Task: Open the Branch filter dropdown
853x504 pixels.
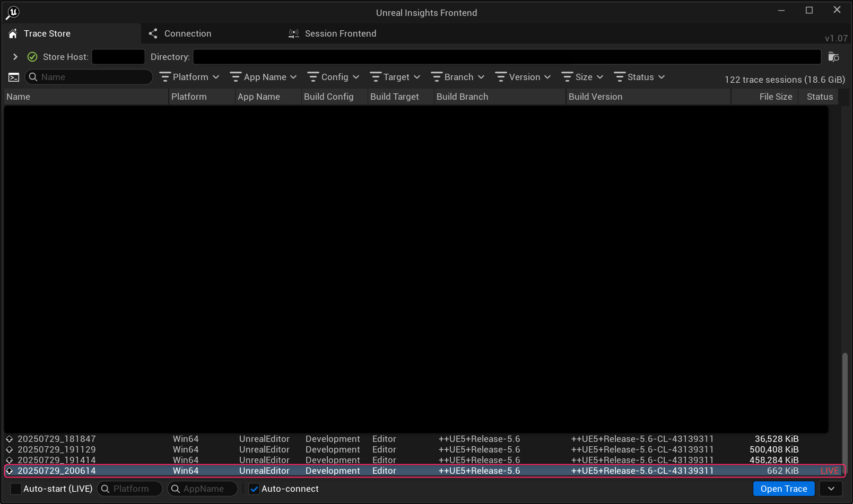Action: coord(458,77)
